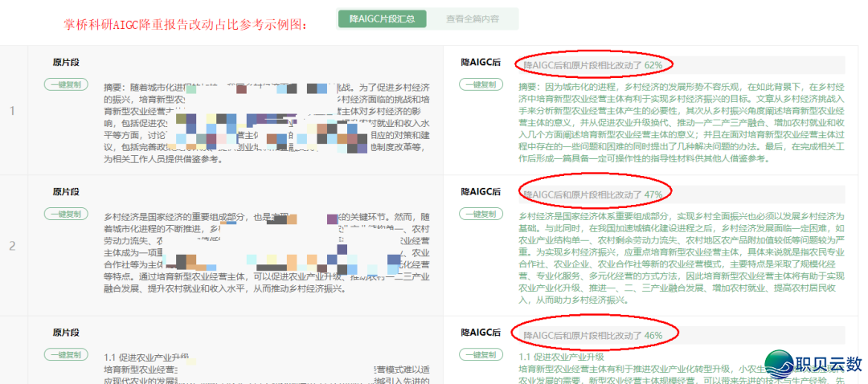The width and height of the screenshot is (868, 384).
Task: Click the green rewritten paragraph in row two
Action: (682, 257)
